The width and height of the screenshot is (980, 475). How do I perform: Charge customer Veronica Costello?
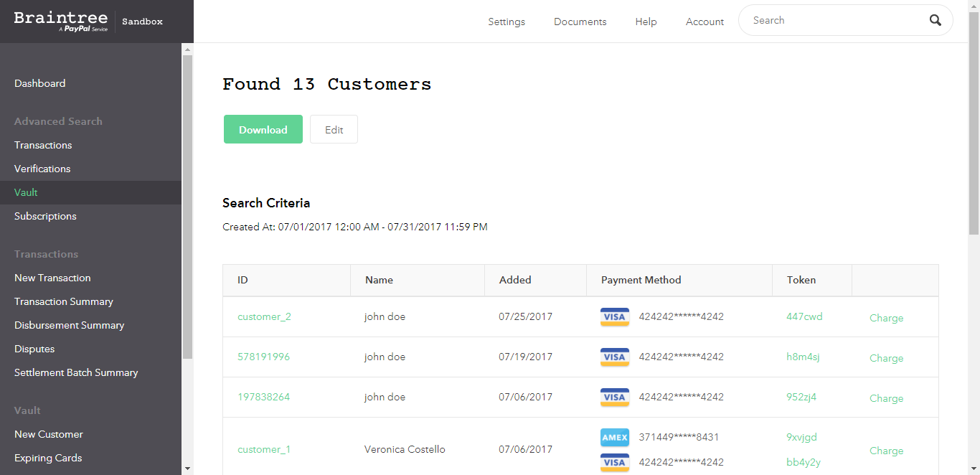pyautogui.click(x=886, y=451)
